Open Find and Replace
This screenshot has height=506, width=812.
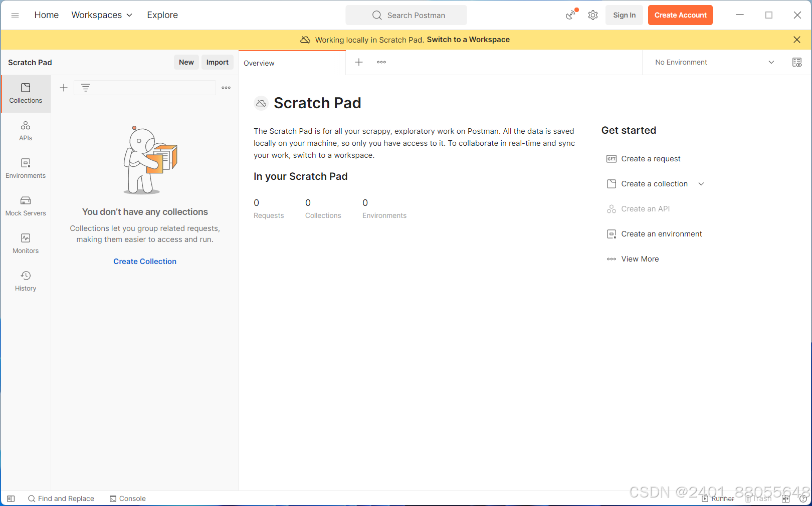[x=61, y=498]
